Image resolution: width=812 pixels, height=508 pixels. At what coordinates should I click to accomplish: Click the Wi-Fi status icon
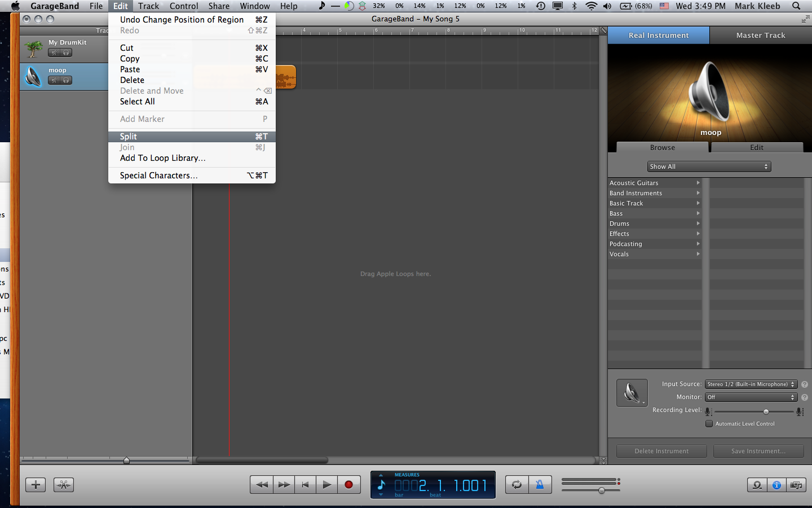591,6
